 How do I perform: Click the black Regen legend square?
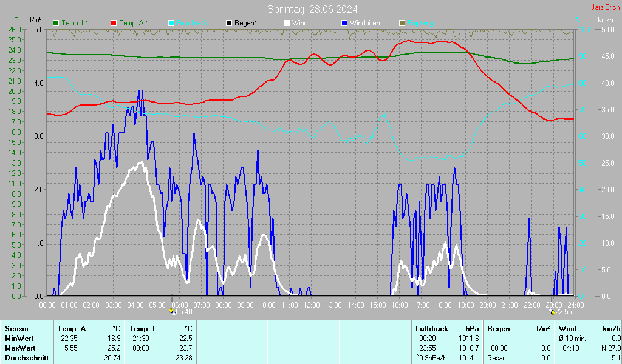[x=229, y=23]
